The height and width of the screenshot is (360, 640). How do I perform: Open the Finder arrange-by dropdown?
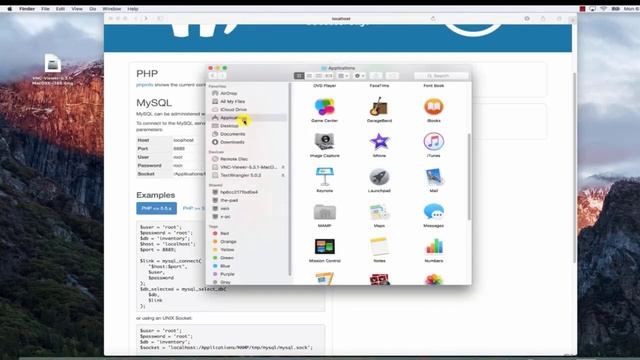(343, 76)
